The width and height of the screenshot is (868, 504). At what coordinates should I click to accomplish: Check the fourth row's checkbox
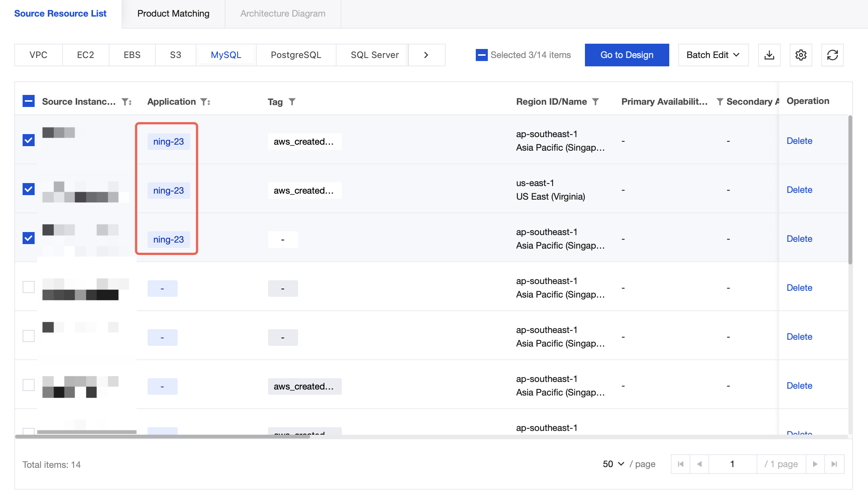29,287
